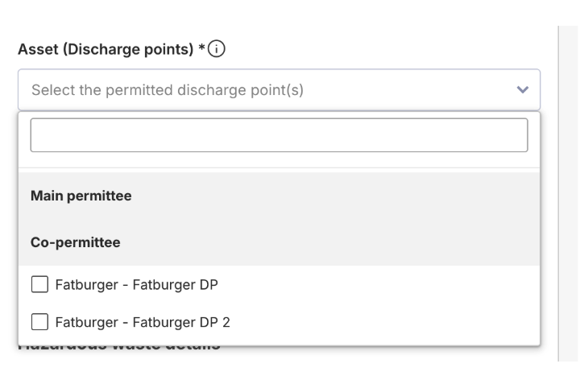
Task: Click the separator line below the search box
Action: coord(279,167)
